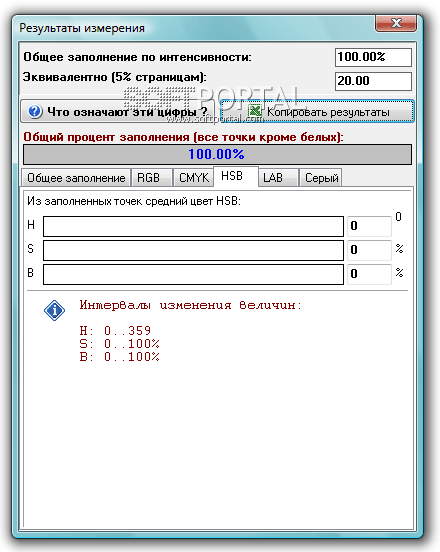Viewport: 440px width, 552px height.
Task: Click the 100.00% total intensity field
Action: (373, 57)
